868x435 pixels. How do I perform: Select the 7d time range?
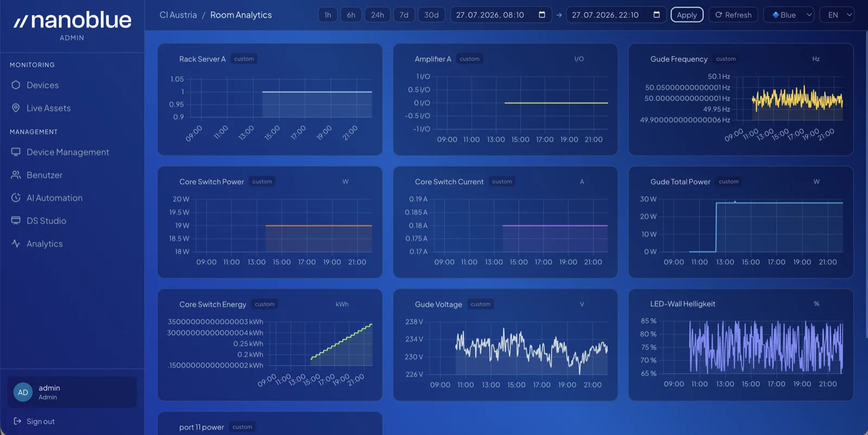[404, 15]
